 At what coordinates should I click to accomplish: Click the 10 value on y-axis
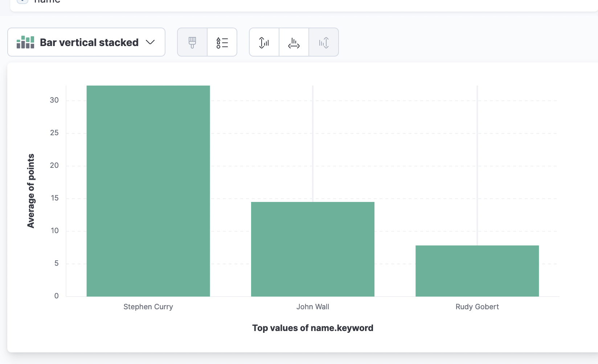click(55, 231)
